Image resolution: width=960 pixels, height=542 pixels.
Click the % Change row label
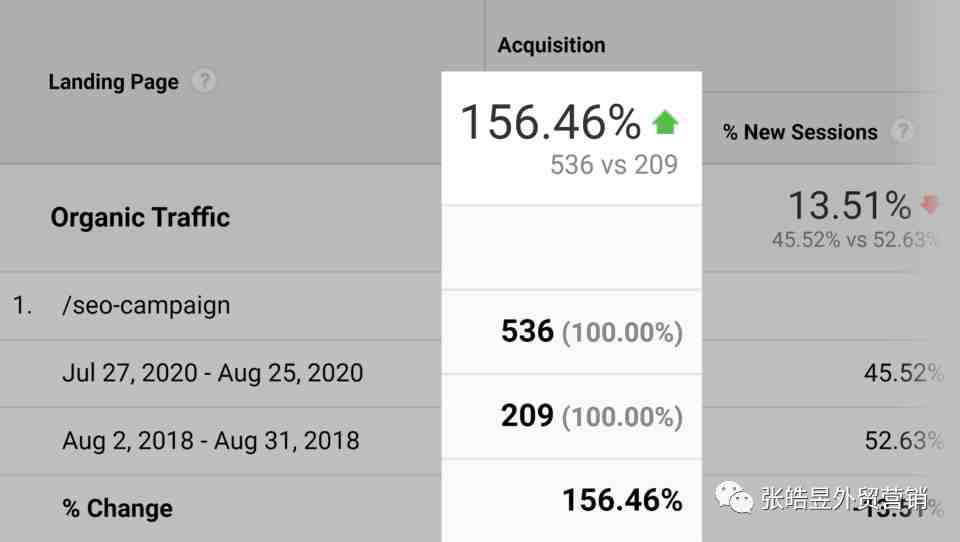(x=117, y=508)
